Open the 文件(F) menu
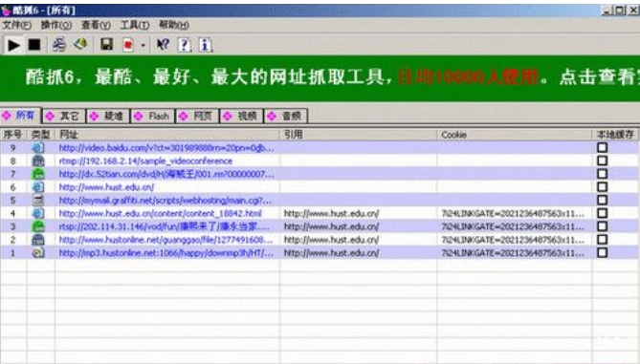This screenshot has height=364, width=640. (16, 25)
